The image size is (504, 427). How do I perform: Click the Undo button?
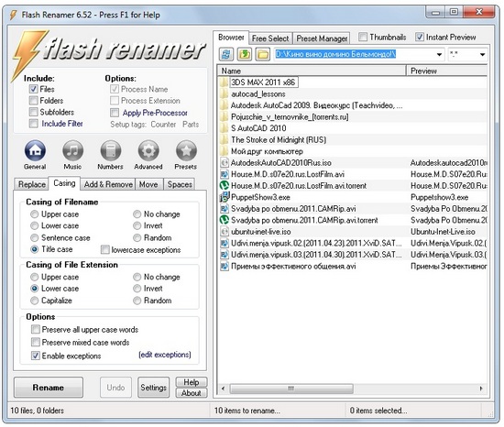[x=115, y=388]
